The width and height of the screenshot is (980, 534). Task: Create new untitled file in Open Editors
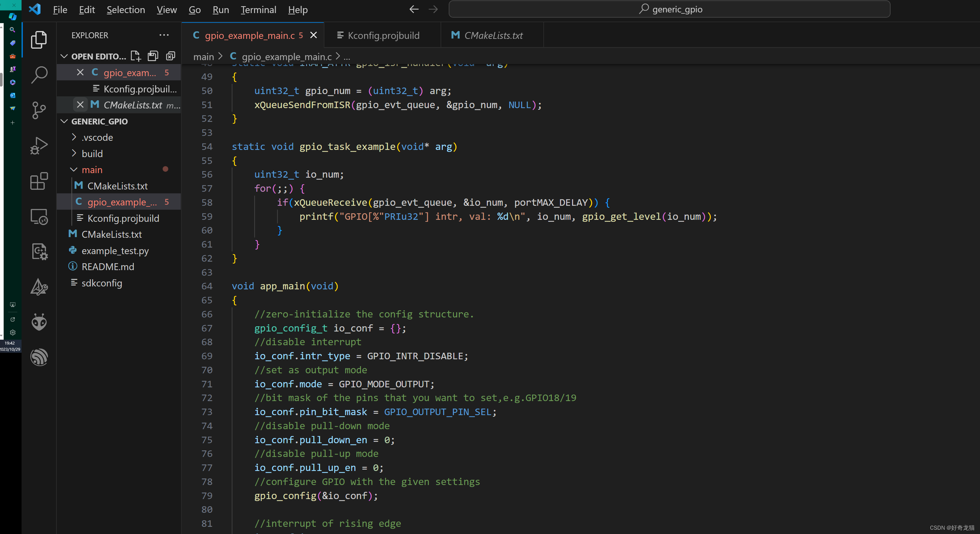click(135, 56)
